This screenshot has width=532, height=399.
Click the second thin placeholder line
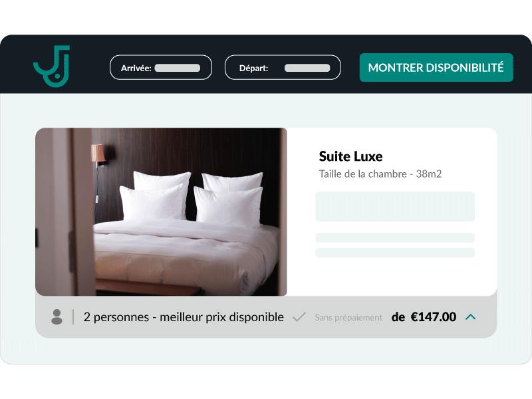click(395, 253)
